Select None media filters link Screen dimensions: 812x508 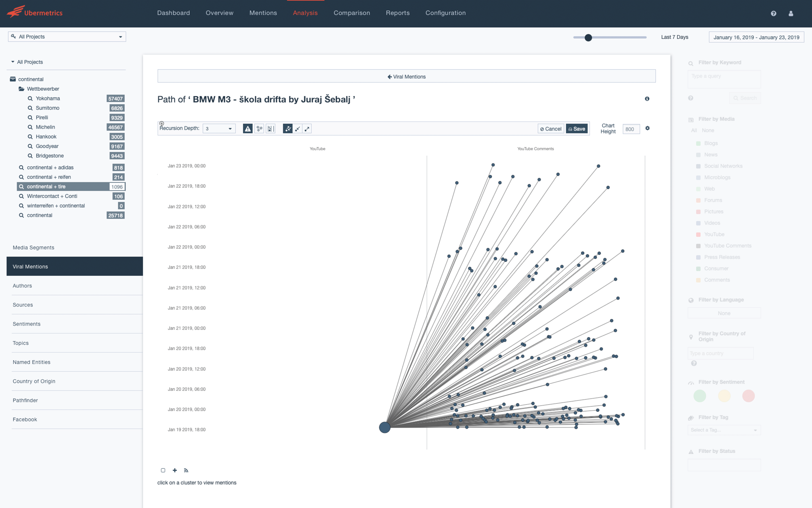(708, 130)
